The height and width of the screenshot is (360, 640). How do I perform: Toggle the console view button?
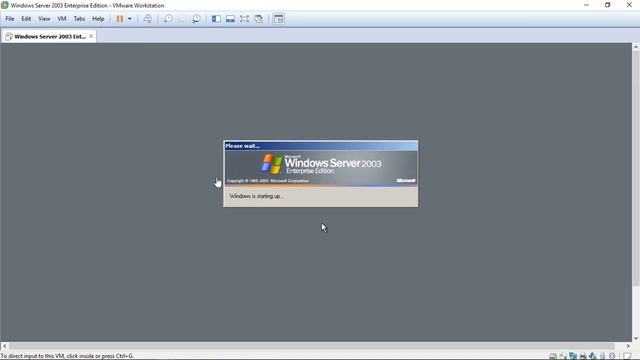278,19
